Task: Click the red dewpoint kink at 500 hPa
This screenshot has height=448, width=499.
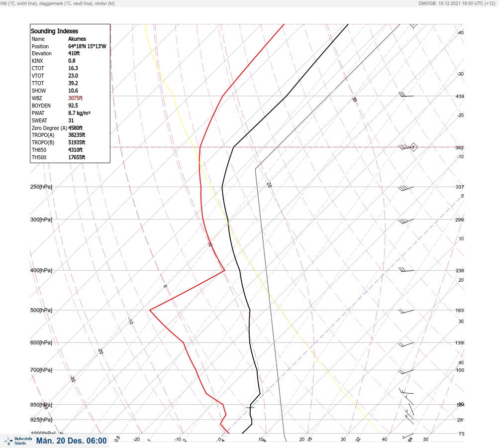Action: [x=150, y=310]
